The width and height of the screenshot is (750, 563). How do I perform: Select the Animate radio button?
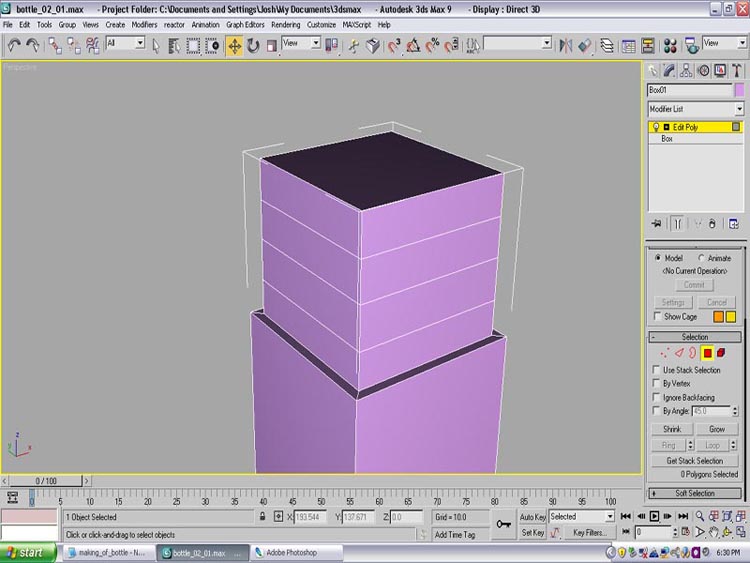point(701,258)
